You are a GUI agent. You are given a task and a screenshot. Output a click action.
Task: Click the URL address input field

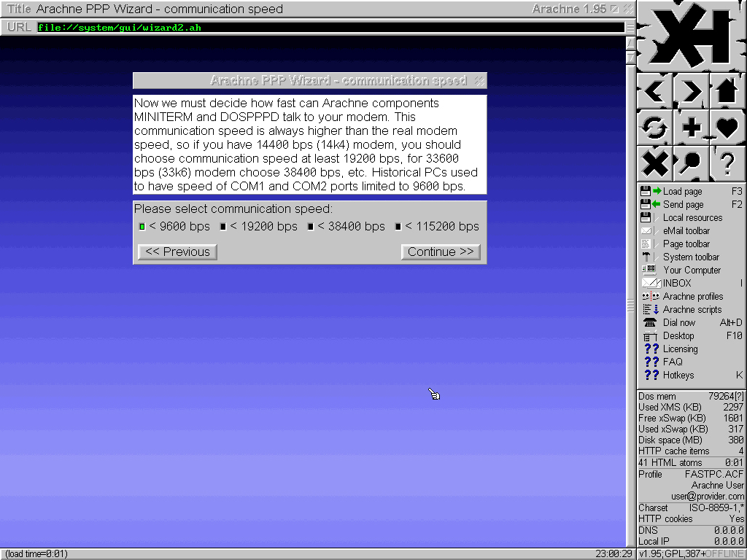pos(331,28)
